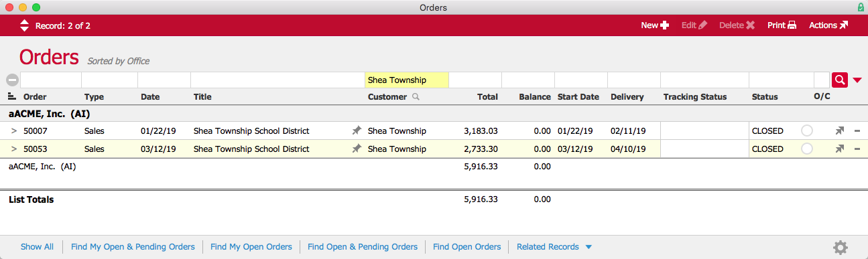The image size is (868, 259).
Task: Click the CLOSED status of order 50007
Action: point(767,131)
